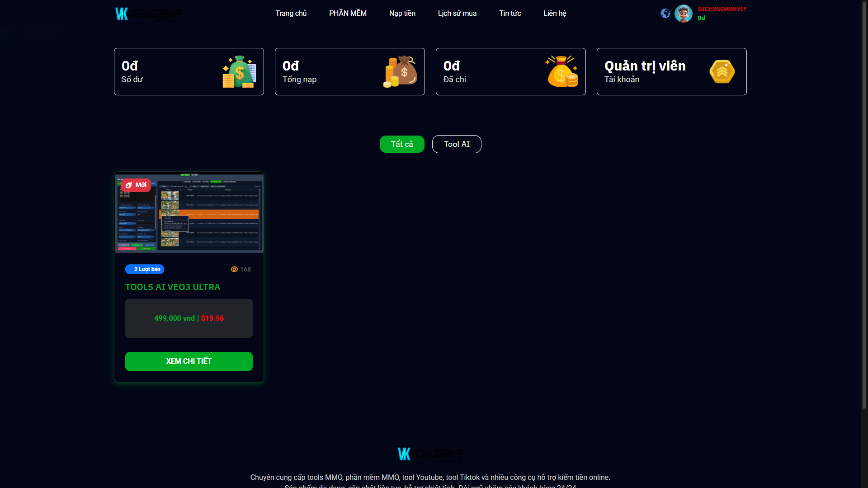Click the gold rank badge icon

(x=722, y=72)
